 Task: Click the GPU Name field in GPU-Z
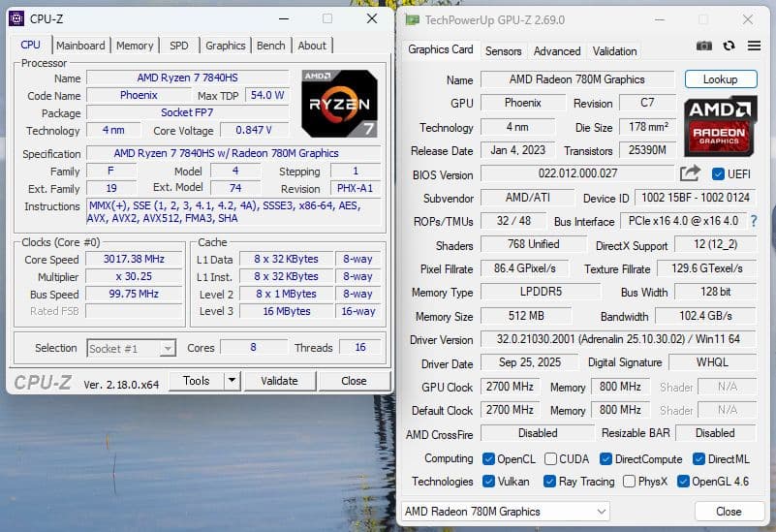click(x=577, y=79)
